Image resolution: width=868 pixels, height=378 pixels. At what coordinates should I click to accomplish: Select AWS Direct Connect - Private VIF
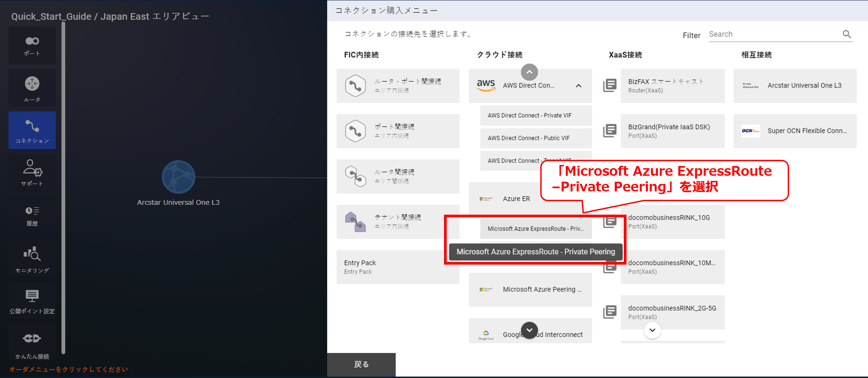pyautogui.click(x=535, y=116)
